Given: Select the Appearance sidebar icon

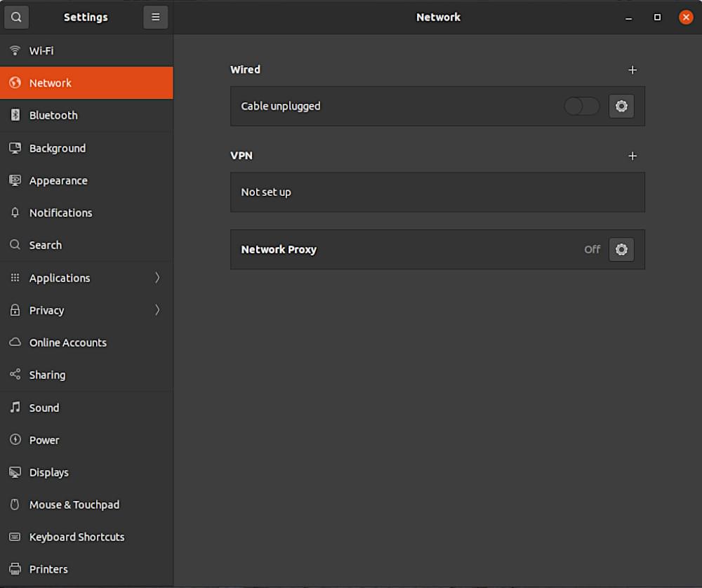Looking at the screenshot, I should click(x=15, y=180).
